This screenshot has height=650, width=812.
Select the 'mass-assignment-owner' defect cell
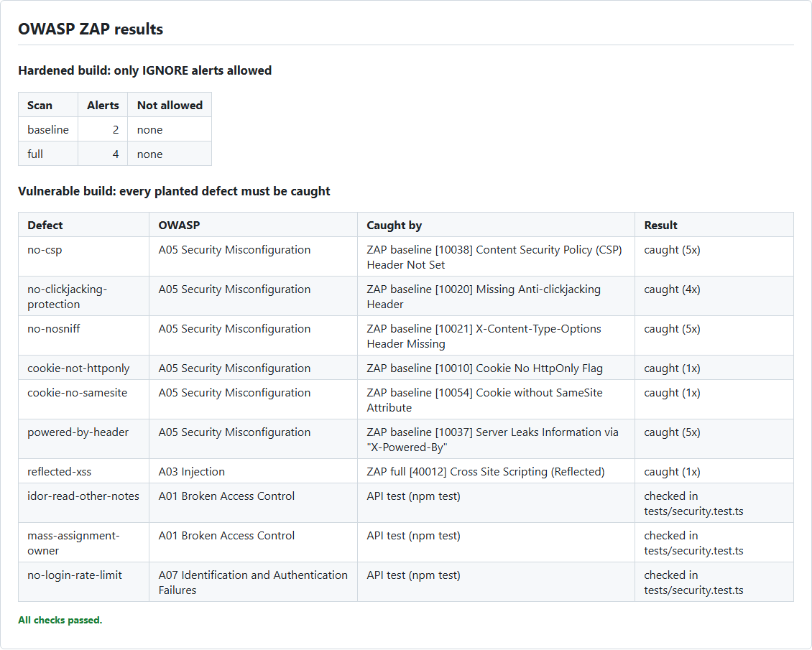pos(84,542)
